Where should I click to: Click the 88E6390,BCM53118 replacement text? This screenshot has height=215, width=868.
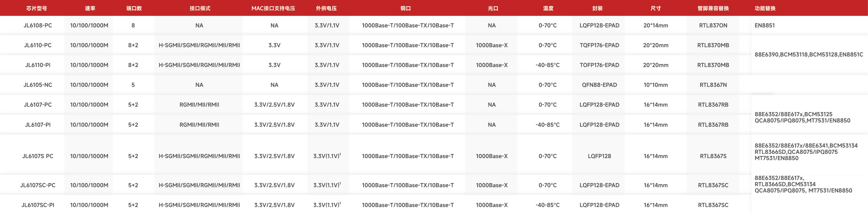tap(809, 54)
